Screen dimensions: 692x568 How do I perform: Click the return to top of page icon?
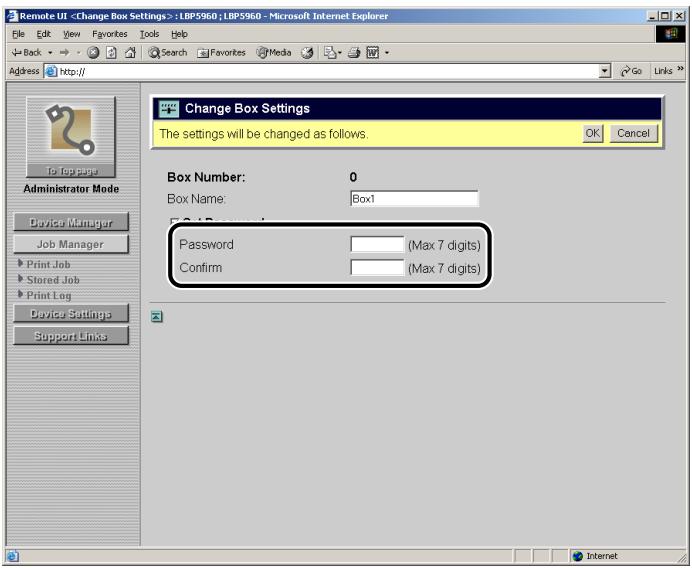coord(157,316)
